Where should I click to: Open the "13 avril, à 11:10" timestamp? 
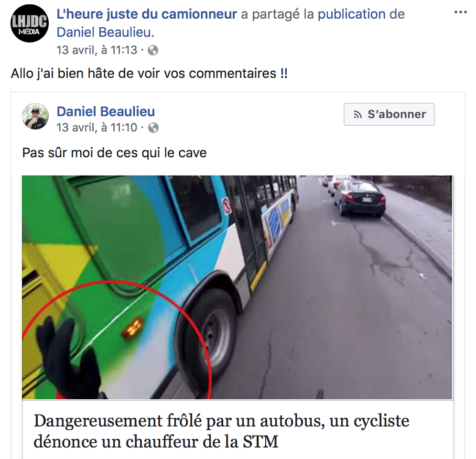[x=97, y=128]
